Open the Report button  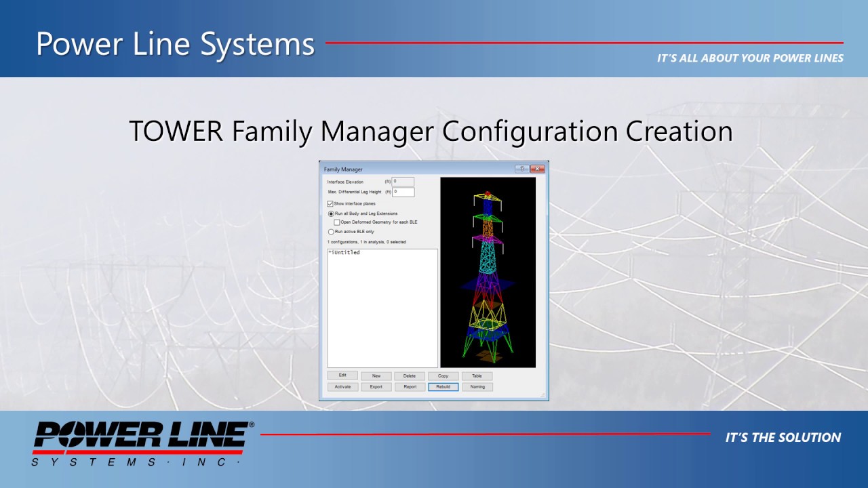coord(410,387)
